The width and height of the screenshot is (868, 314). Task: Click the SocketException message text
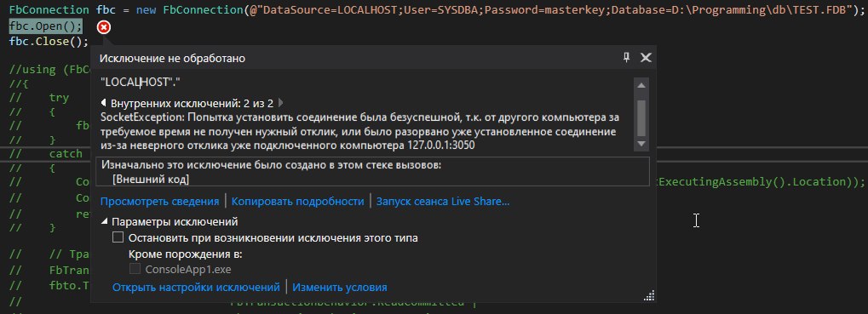(x=359, y=132)
